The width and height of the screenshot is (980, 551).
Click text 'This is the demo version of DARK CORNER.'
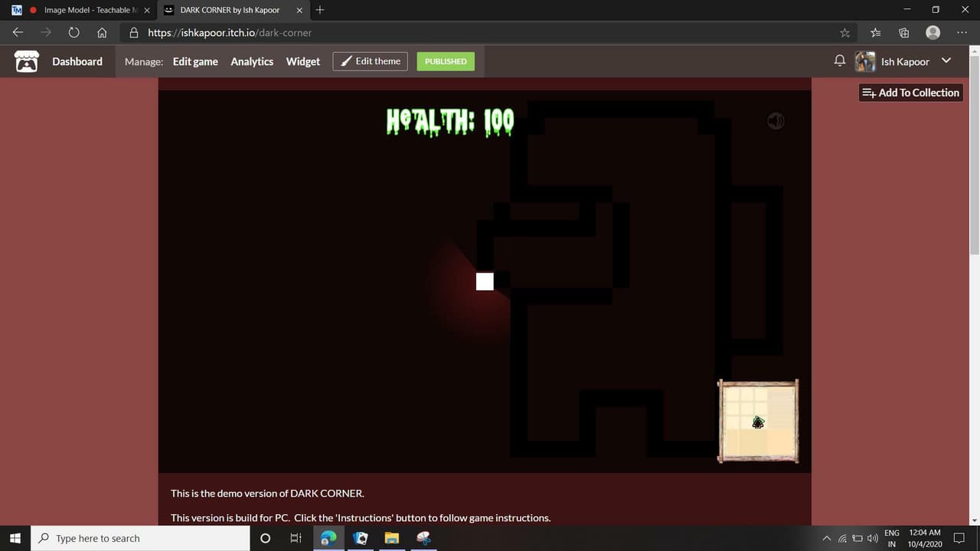[267, 494]
